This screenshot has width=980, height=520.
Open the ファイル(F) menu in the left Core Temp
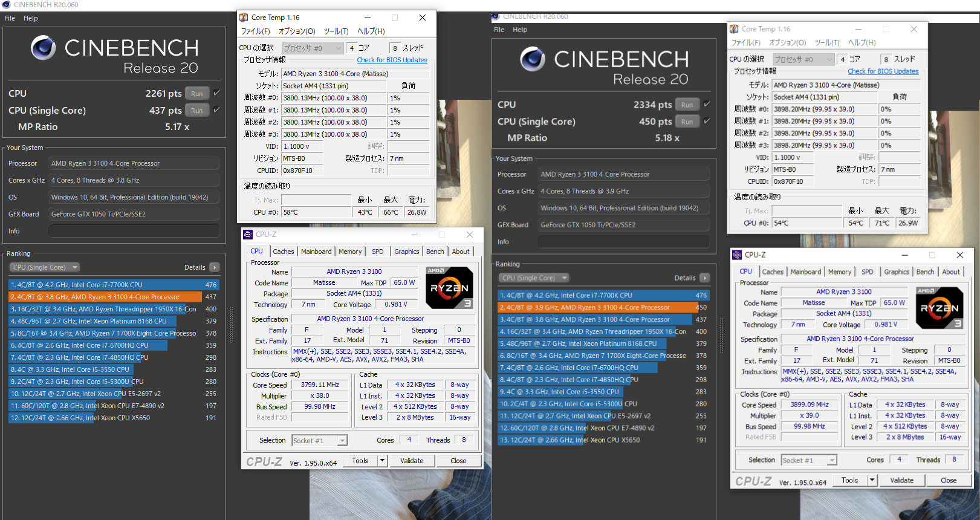click(256, 31)
